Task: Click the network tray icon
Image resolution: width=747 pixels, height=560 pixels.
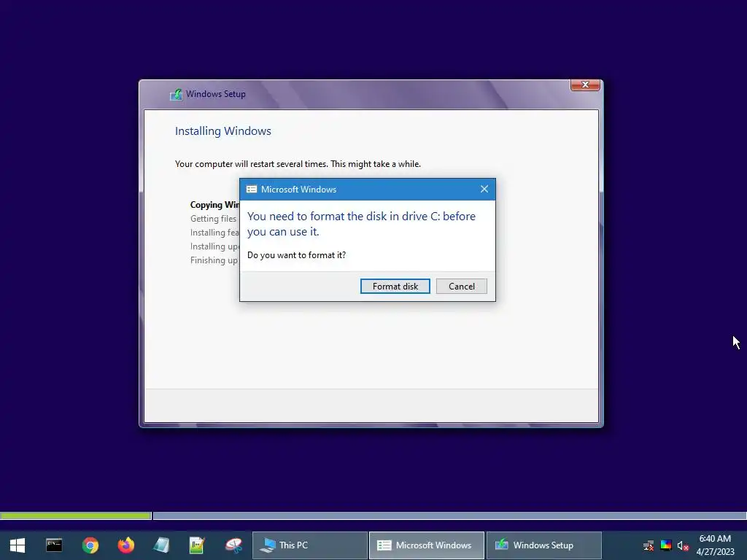Action: point(649,545)
